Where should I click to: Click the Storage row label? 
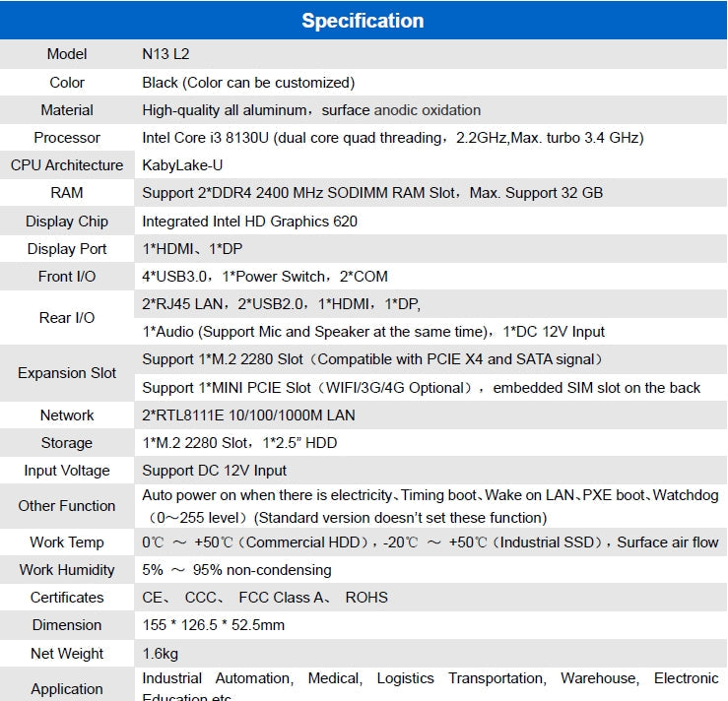coord(67,443)
